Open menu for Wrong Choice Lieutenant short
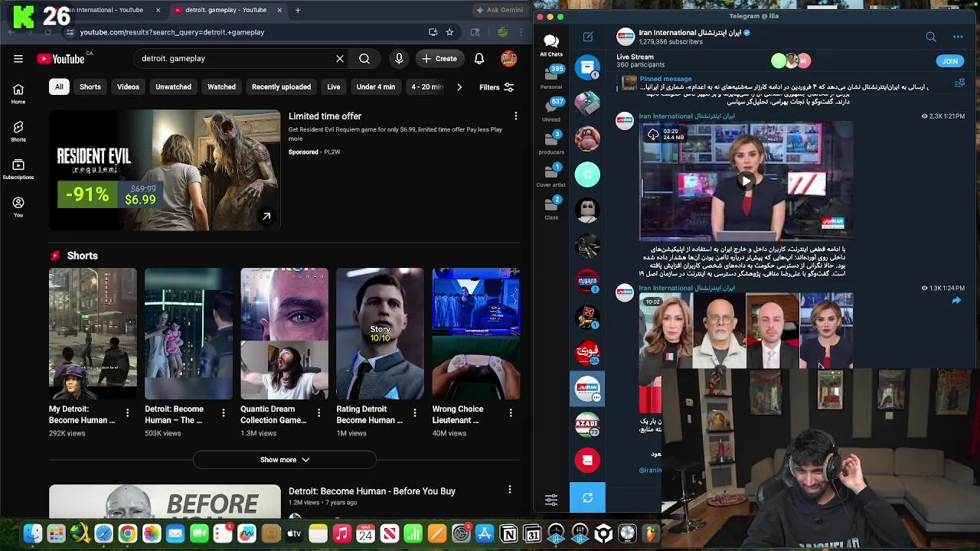Viewport: 980px width, 551px height. 511,413
